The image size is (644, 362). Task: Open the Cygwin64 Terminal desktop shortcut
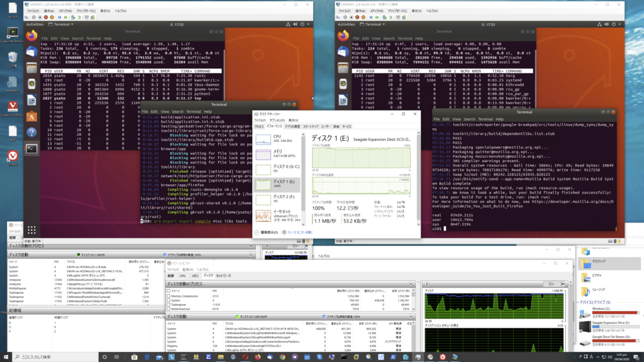click(x=13, y=33)
